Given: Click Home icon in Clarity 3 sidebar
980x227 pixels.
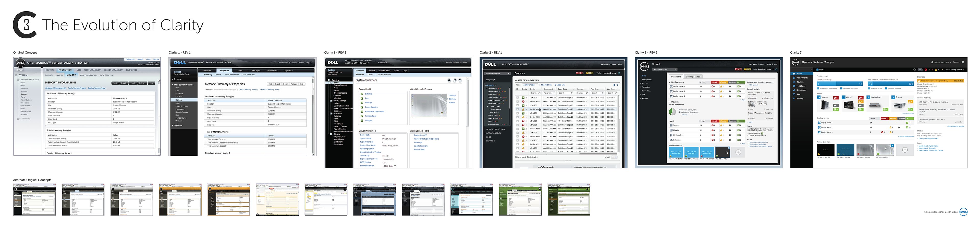Looking at the screenshot, I should point(794,74).
